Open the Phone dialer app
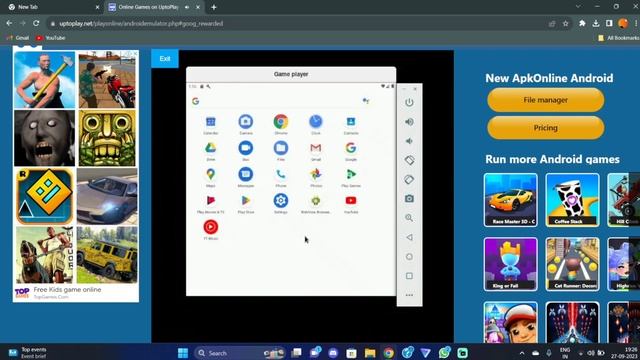This screenshot has width=640, height=360. point(281,174)
